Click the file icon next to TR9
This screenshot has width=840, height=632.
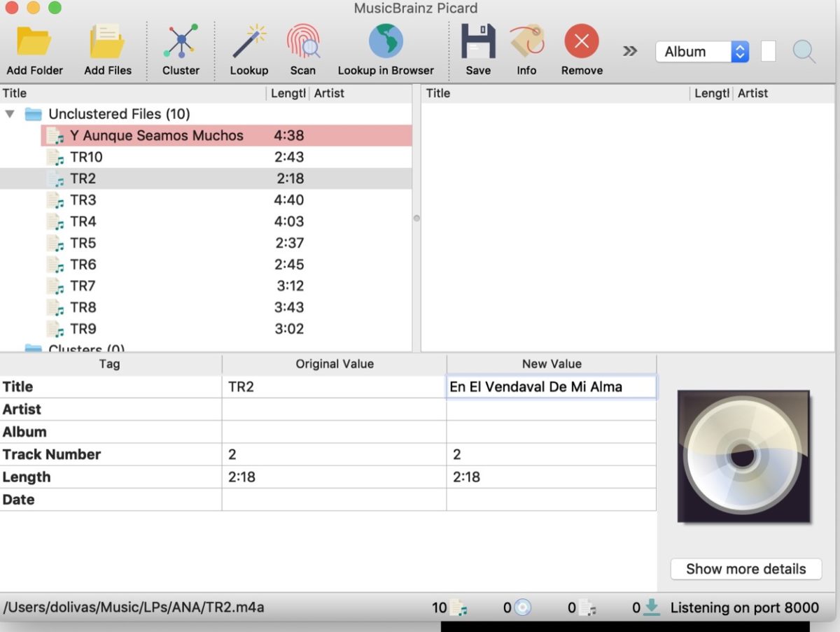click(55, 329)
